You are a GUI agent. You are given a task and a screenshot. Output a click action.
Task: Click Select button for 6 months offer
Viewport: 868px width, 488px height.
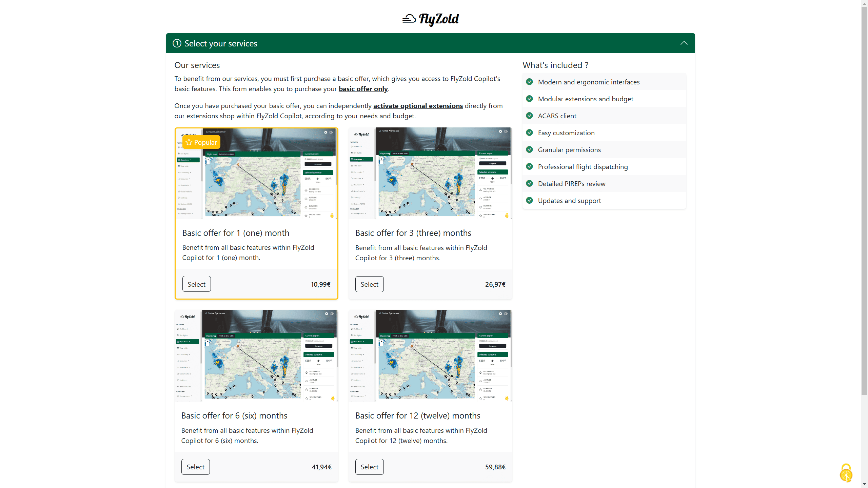point(195,466)
